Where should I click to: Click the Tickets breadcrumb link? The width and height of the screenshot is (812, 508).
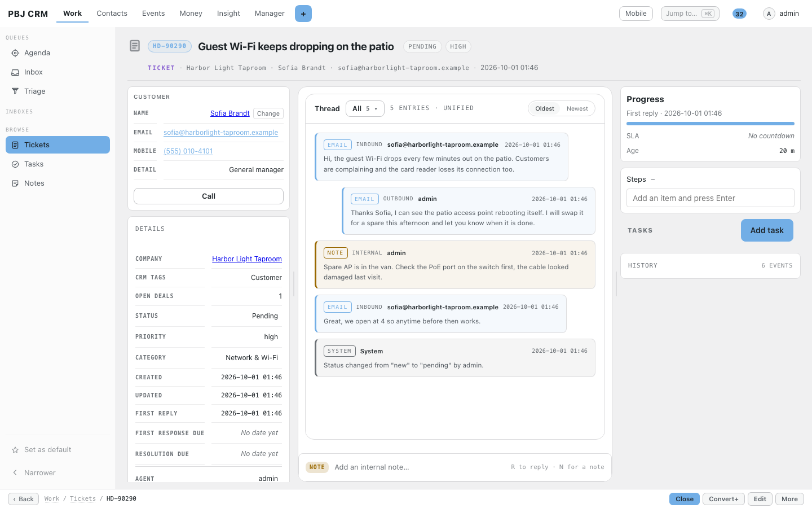click(83, 499)
